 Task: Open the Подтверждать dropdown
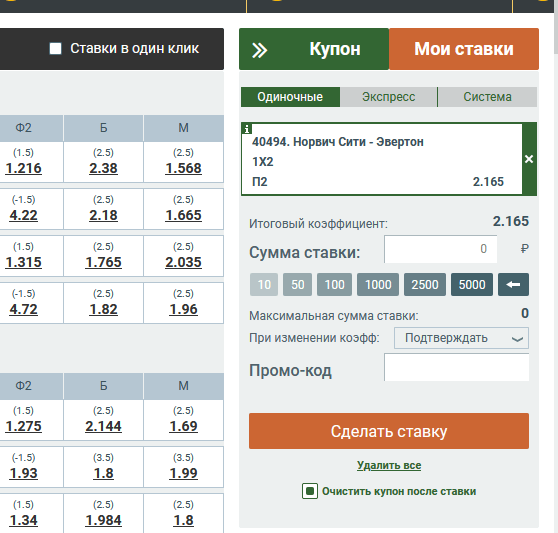tap(461, 338)
